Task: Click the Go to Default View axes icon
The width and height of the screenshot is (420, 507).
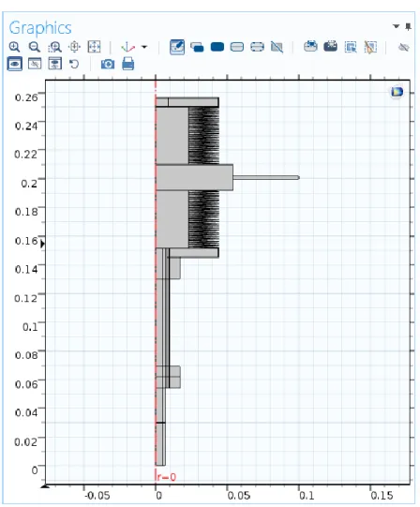Action: (x=128, y=47)
